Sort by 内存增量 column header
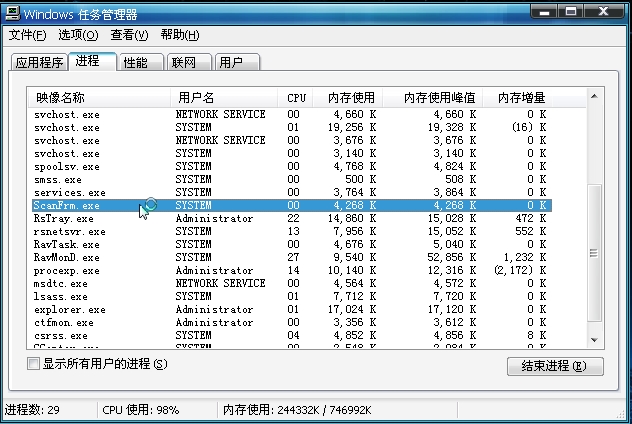This screenshot has width=632, height=424. pos(517,98)
